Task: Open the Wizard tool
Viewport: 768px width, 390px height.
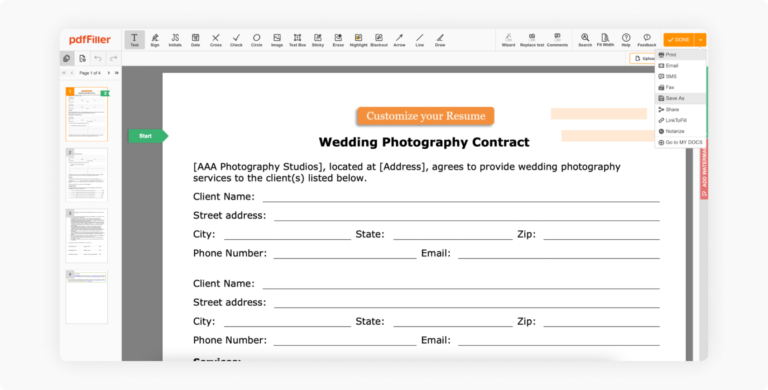Action: pos(508,40)
